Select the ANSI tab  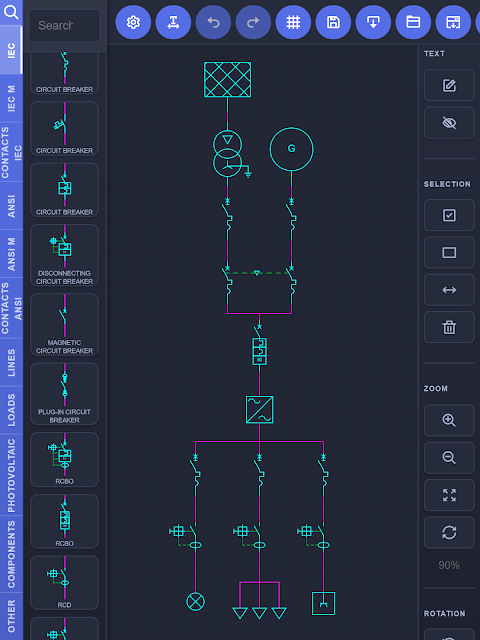[11, 206]
